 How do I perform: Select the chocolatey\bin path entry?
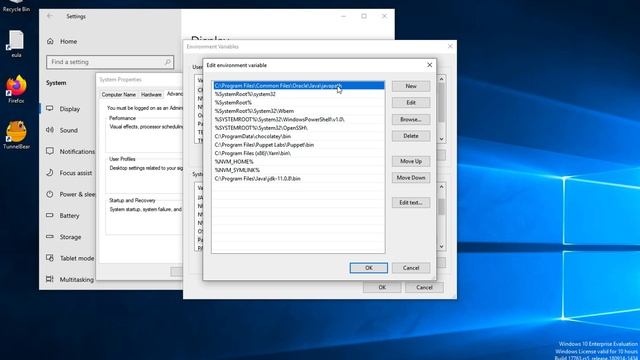299,136
